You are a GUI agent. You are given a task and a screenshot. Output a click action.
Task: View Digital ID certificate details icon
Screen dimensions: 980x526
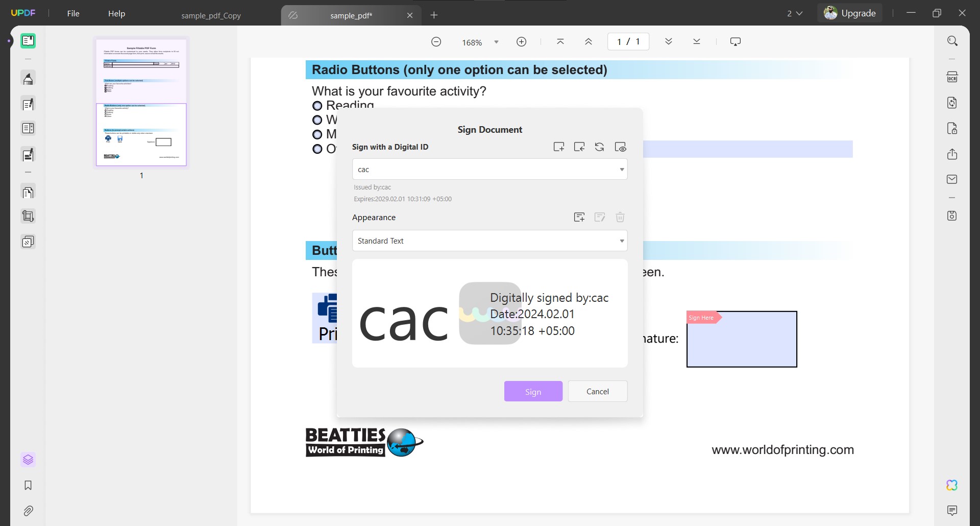[x=621, y=147]
